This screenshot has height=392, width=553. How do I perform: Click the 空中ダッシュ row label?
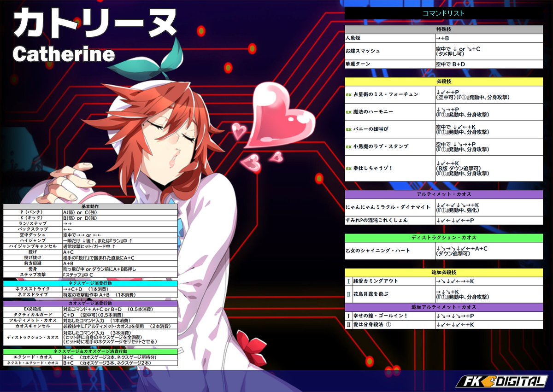coord(33,234)
